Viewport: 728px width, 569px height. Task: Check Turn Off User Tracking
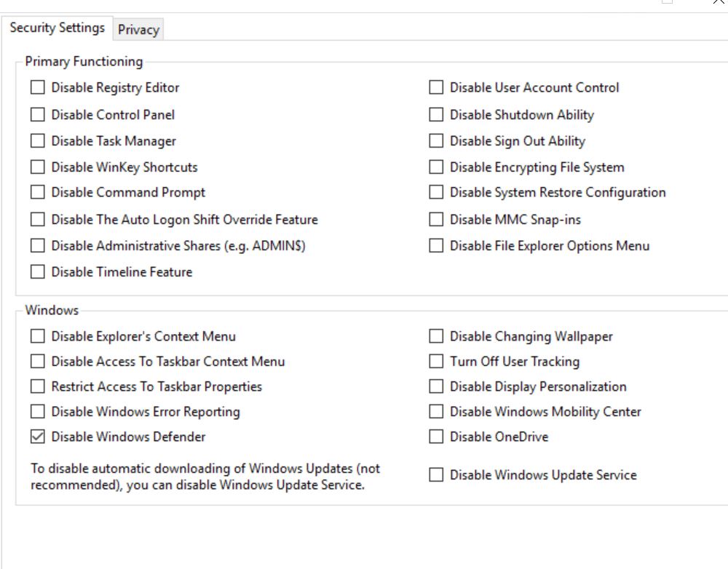436,362
